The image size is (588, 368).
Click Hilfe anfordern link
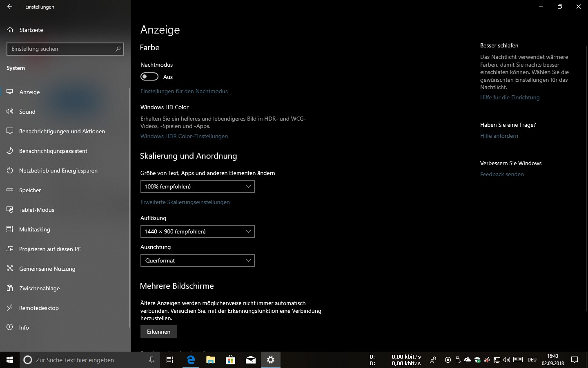click(499, 136)
